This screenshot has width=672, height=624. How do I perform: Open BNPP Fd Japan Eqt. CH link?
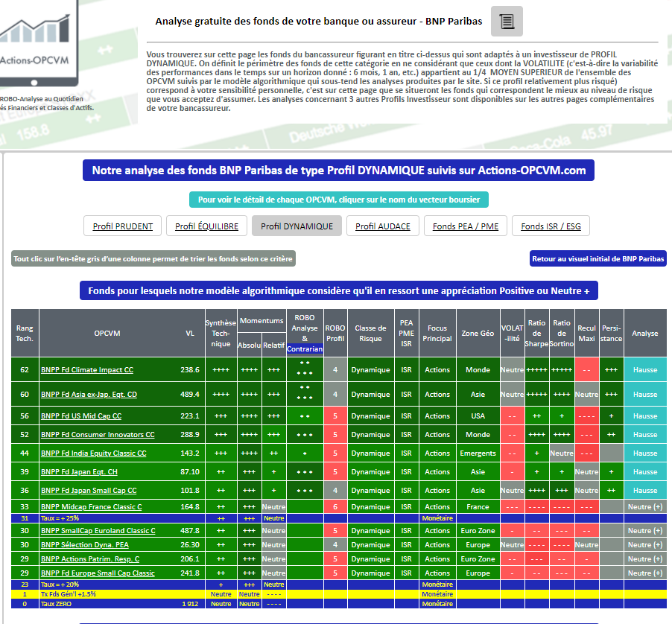pos(79,472)
